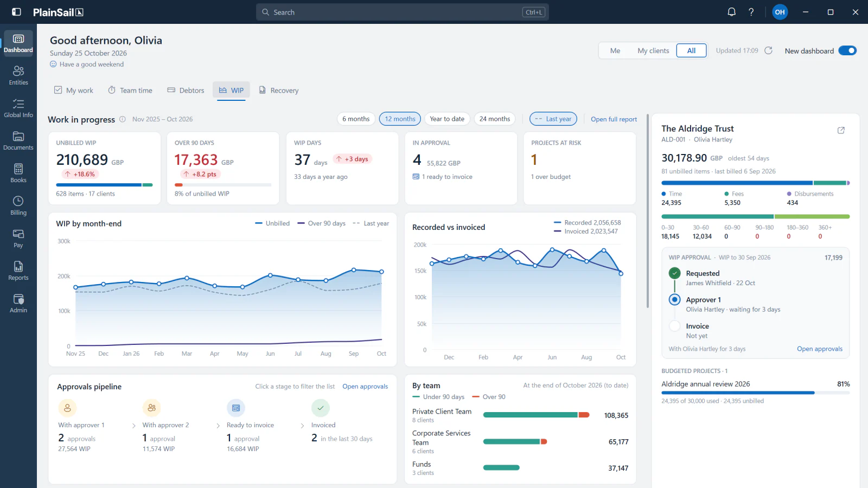Open Admin in the sidebar
This screenshot has width=868, height=488.
[x=18, y=304]
